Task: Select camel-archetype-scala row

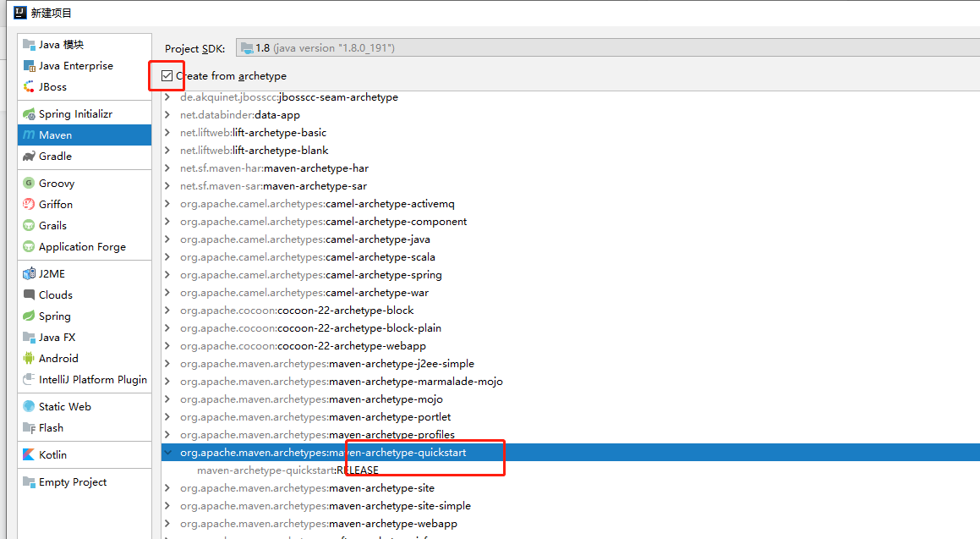Action: pos(571,257)
